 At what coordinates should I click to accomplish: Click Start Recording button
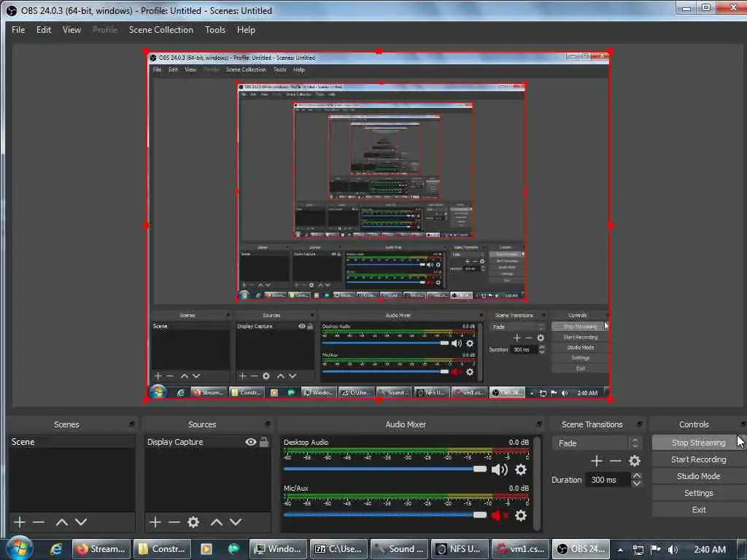point(698,459)
